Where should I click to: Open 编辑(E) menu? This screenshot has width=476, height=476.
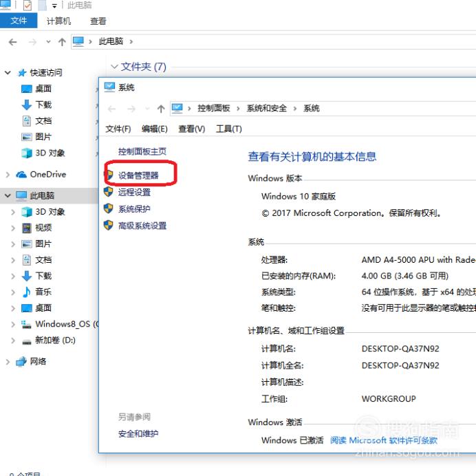[155, 129]
